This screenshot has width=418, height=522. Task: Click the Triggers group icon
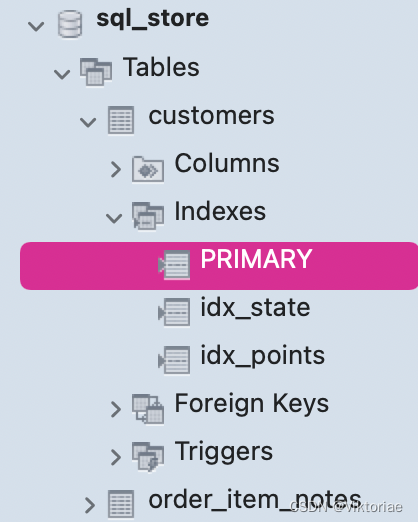(x=148, y=456)
